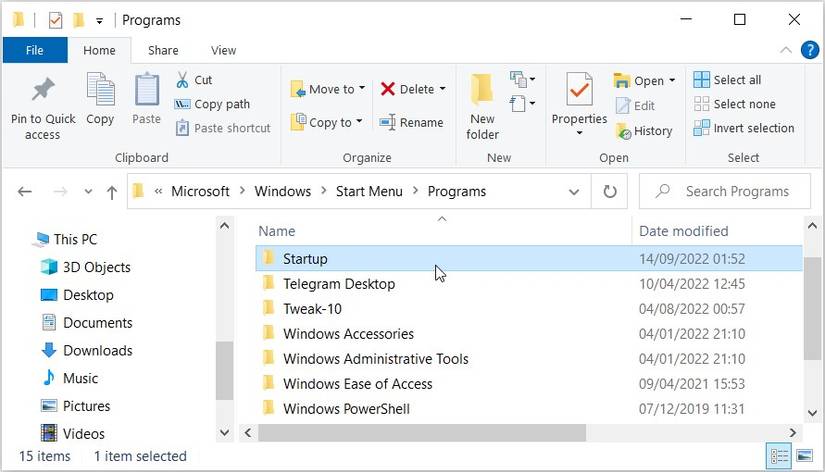The image size is (825, 472).
Task: Toggle the details view layout button
Action: [x=780, y=456]
